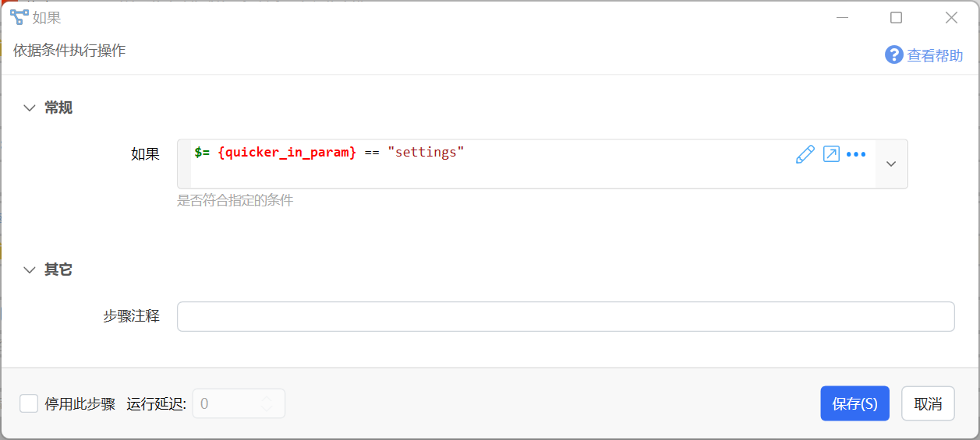Enable the 停用此步骤 checkbox
Screen dimensions: 980x440
[x=29, y=403]
